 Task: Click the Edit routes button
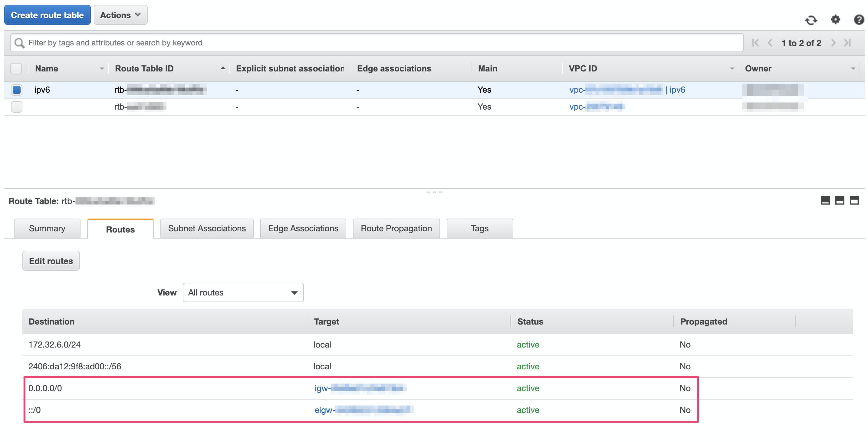coord(51,261)
